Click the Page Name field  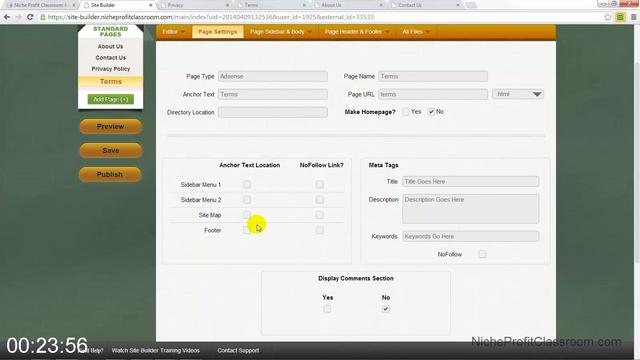pos(433,76)
